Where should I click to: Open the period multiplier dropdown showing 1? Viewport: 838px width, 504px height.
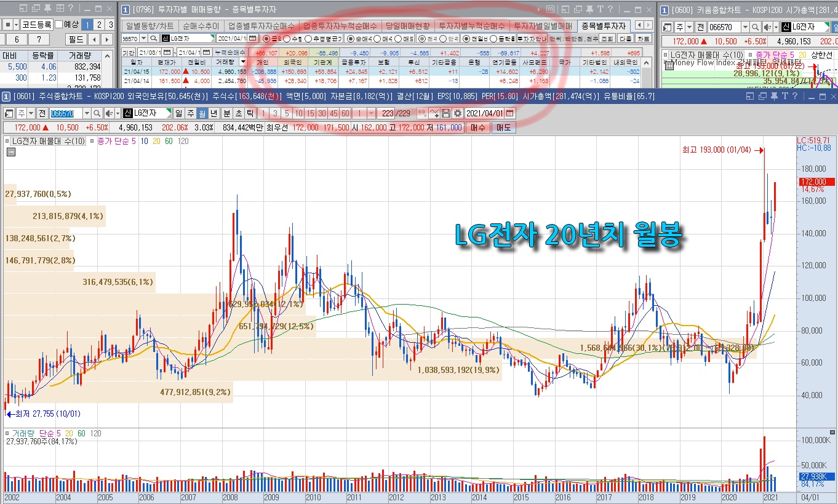click(371, 113)
